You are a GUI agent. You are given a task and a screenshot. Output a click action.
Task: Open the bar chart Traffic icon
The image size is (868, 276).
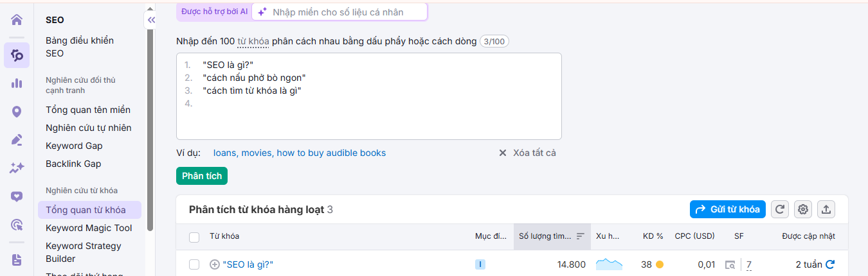click(17, 83)
